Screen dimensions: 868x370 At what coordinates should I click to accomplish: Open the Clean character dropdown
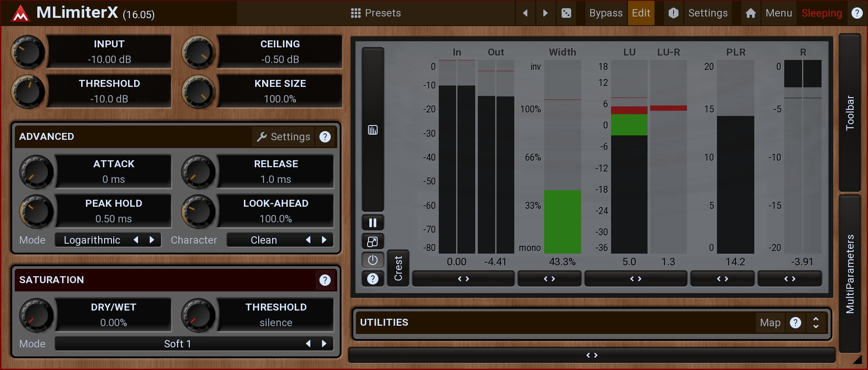[264, 240]
